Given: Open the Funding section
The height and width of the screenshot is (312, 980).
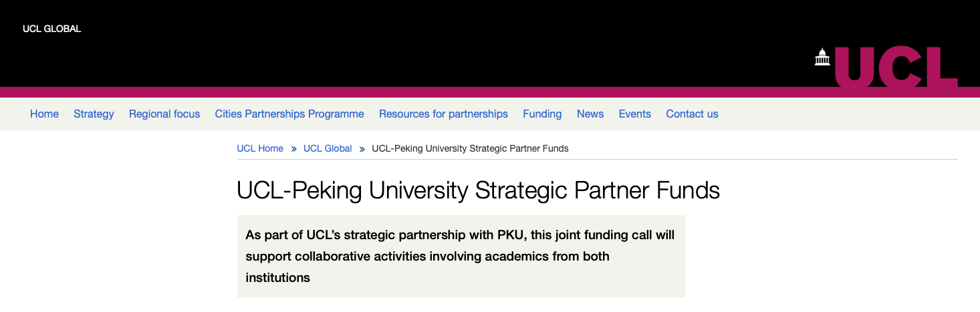Looking at the screenshot, I should 542,114.
